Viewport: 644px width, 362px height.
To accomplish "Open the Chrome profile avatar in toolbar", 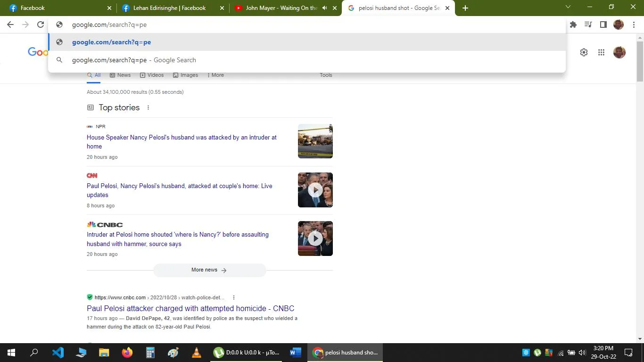I will [619, 25].
